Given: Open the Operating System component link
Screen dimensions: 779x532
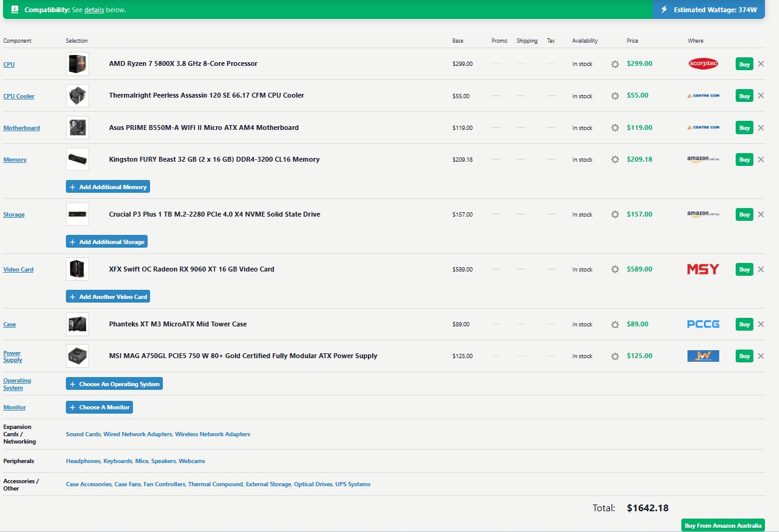Looking at the screenshot, I should tap(17, 384).
